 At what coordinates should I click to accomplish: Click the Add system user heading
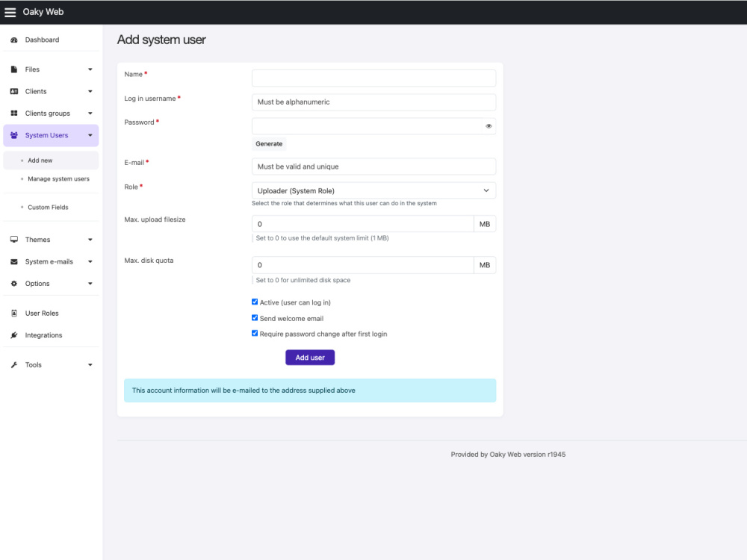coord(161,40)
